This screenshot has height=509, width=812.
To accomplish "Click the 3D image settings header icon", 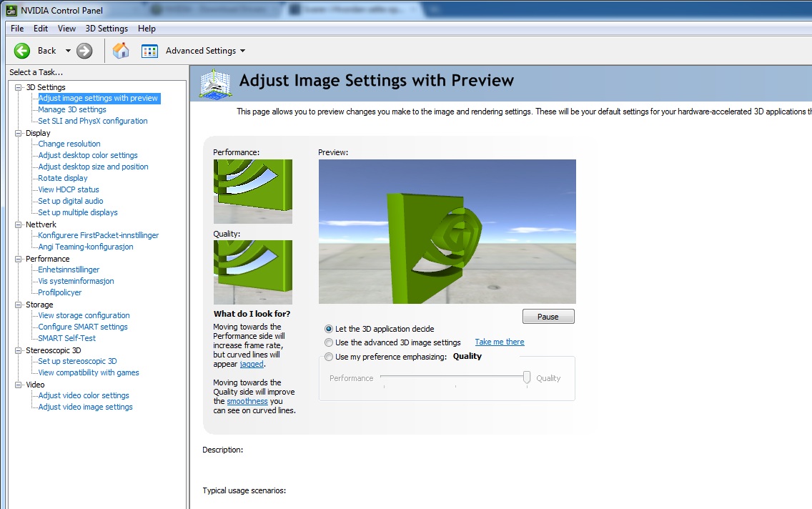I will [215, 84].
